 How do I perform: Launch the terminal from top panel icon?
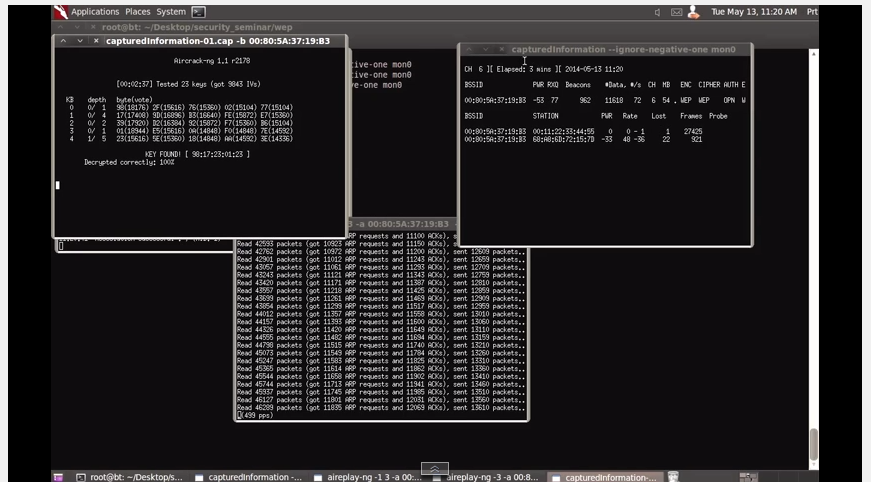(x=198, y=12)
